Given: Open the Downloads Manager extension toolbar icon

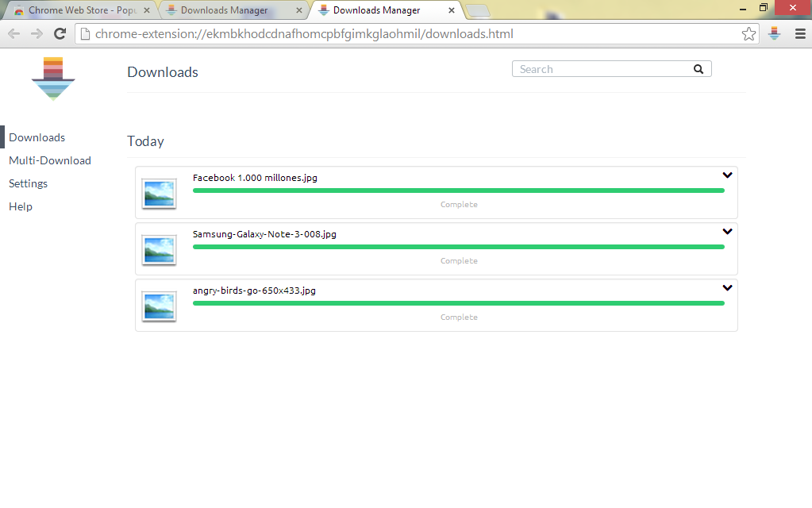Looking at the screenshot, I should pyautogui.click(x=775, y=34).
